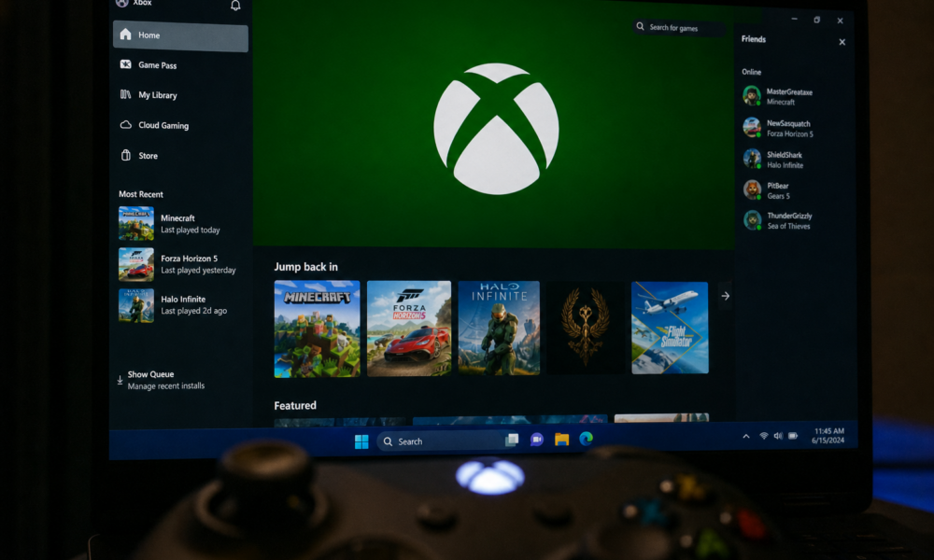Open the Chat icon on the taskbar
Image resolution: width=934 pixels, height=560 pixels.
pyautogui.click(x=537, y=440)
